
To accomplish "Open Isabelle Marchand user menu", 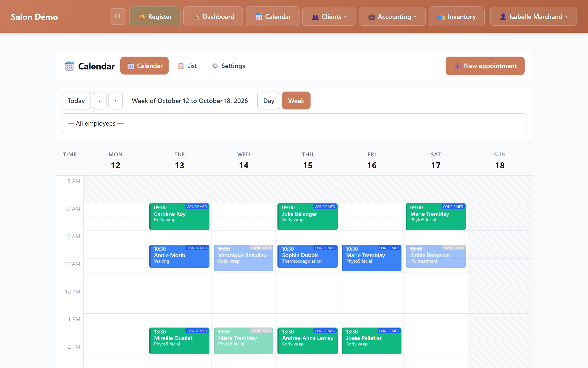I will point(533,17).
